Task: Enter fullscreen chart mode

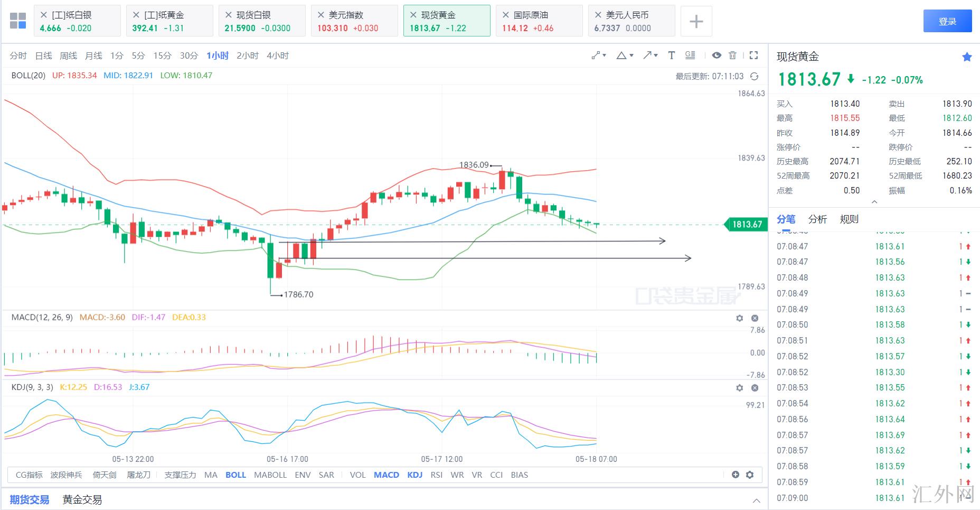Action: tap(754, 55)
